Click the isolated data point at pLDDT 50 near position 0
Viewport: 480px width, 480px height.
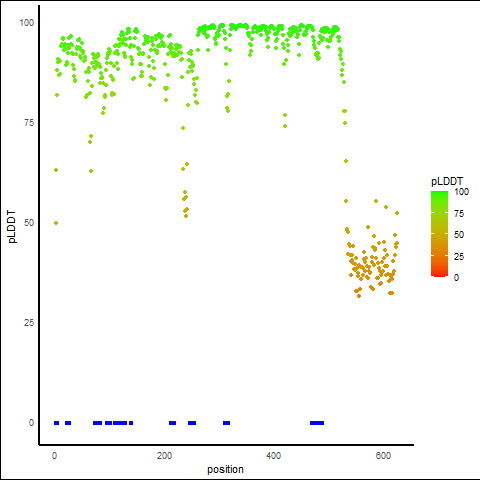click(x=56, y=223)
